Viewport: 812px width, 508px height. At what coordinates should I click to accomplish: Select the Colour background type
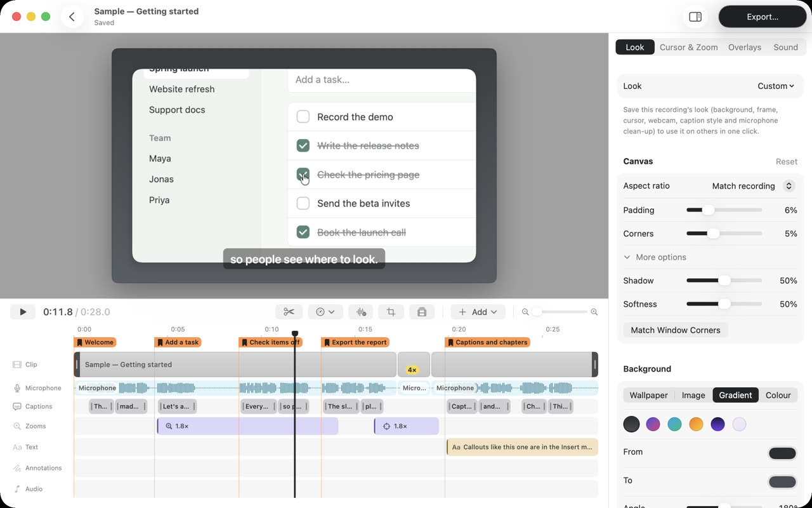click(778, 395)
